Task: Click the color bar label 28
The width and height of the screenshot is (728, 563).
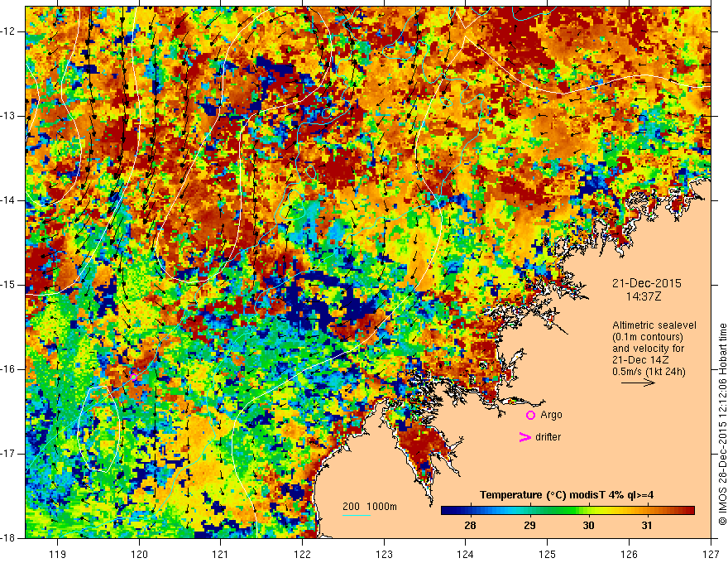Action: point(470,526)
